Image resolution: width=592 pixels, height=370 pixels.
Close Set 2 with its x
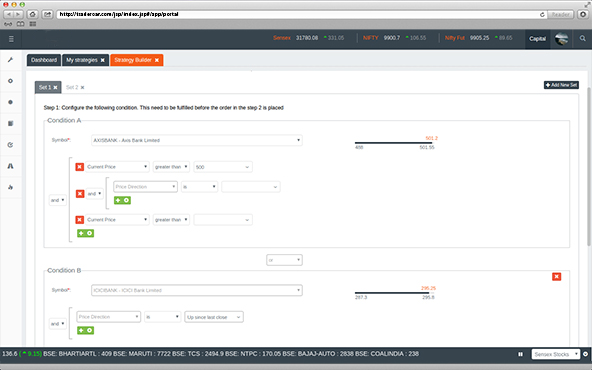pyautogui.click(x=82, y=87)
